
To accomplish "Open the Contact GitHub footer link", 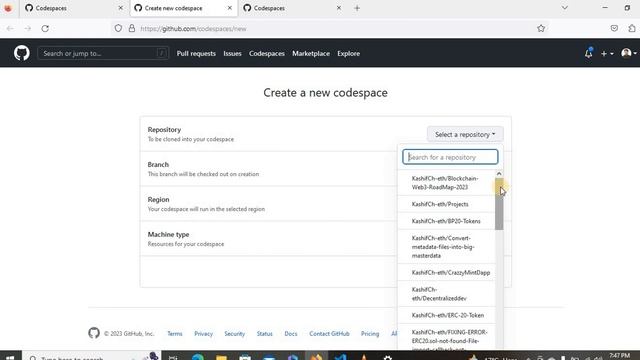I will (x=329, y=333).
